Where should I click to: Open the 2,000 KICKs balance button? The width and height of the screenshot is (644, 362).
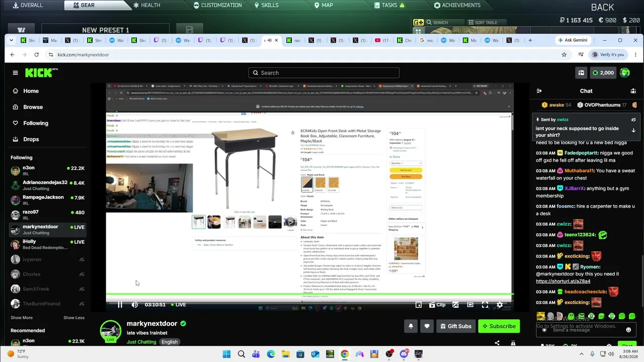603,73
